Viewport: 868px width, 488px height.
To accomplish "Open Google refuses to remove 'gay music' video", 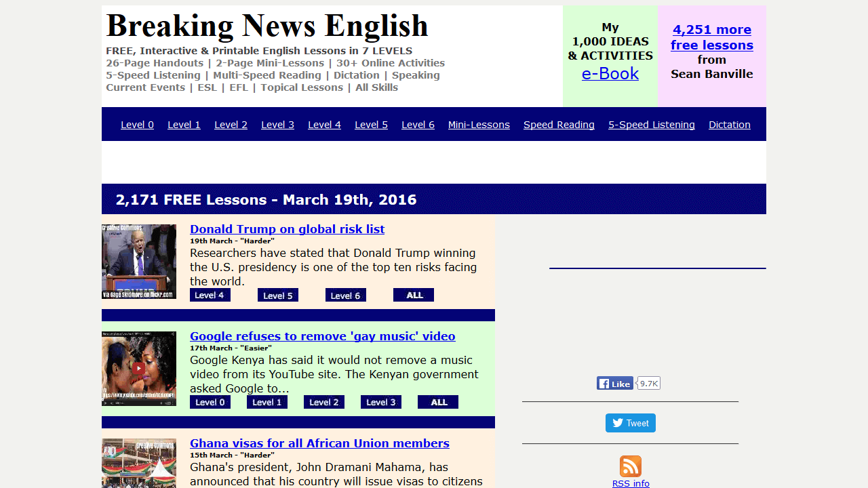I will point(323,336).
